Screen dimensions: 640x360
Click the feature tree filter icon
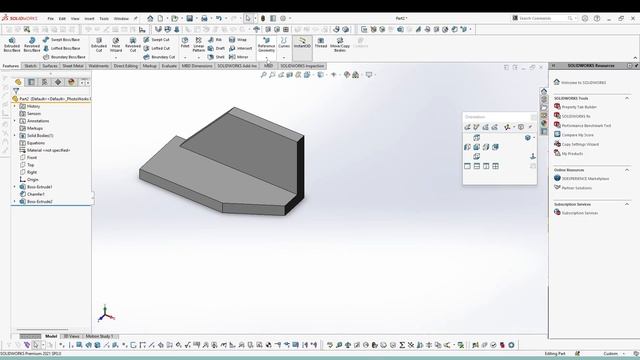coord(16,91)
